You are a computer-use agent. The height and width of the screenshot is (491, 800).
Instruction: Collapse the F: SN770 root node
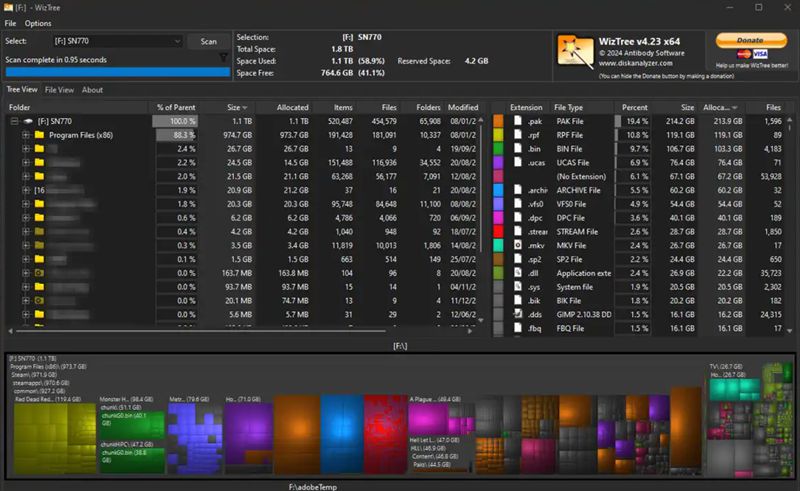pyautogui.click(x=15, y=121)
